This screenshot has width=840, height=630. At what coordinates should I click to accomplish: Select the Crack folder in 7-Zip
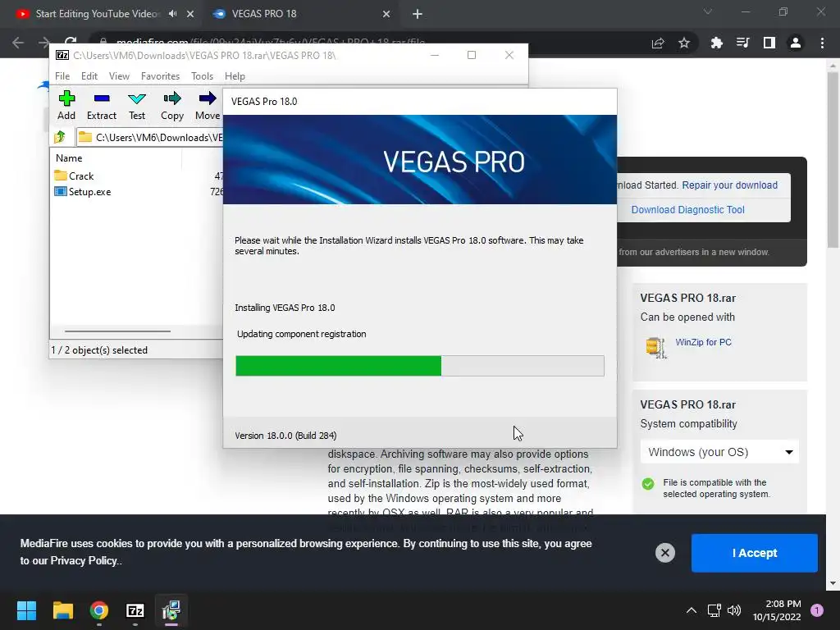(x=74, y=176)
